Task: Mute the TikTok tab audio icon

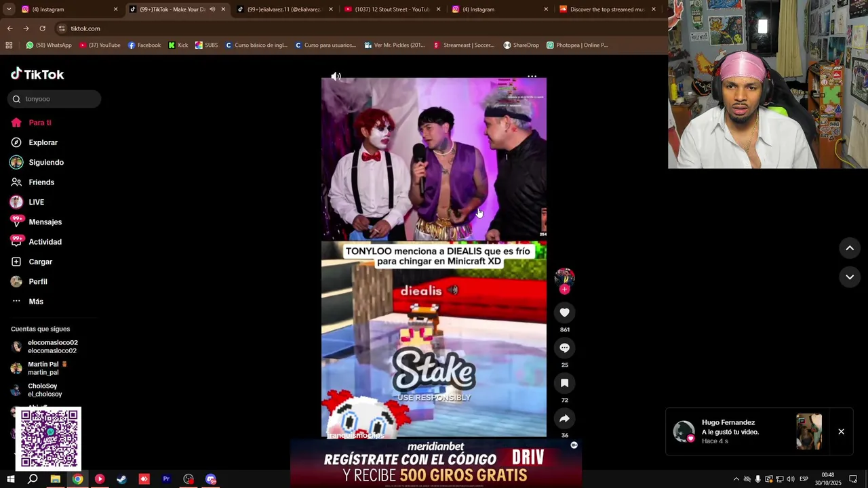Action: 212,9
